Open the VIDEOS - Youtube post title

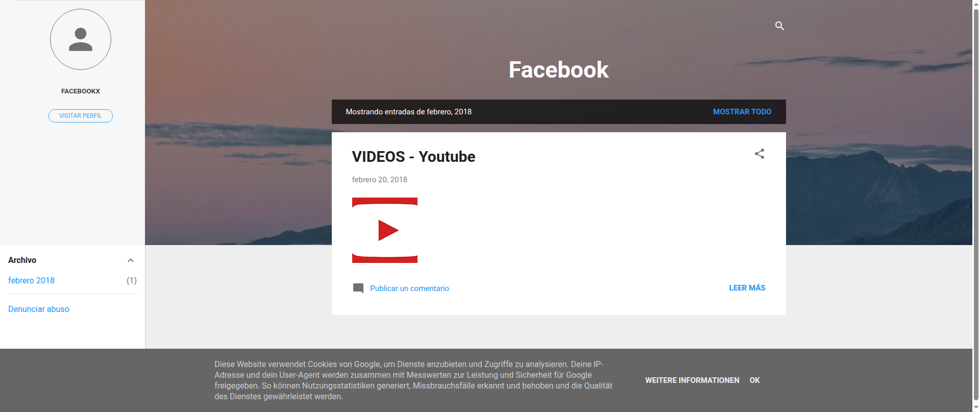pos(413,157)
